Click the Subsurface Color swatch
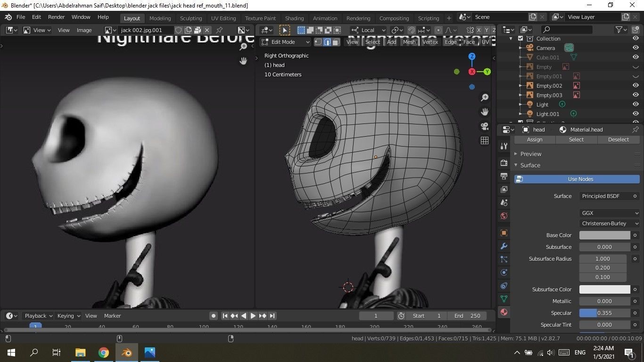 [x=605, y=289]
